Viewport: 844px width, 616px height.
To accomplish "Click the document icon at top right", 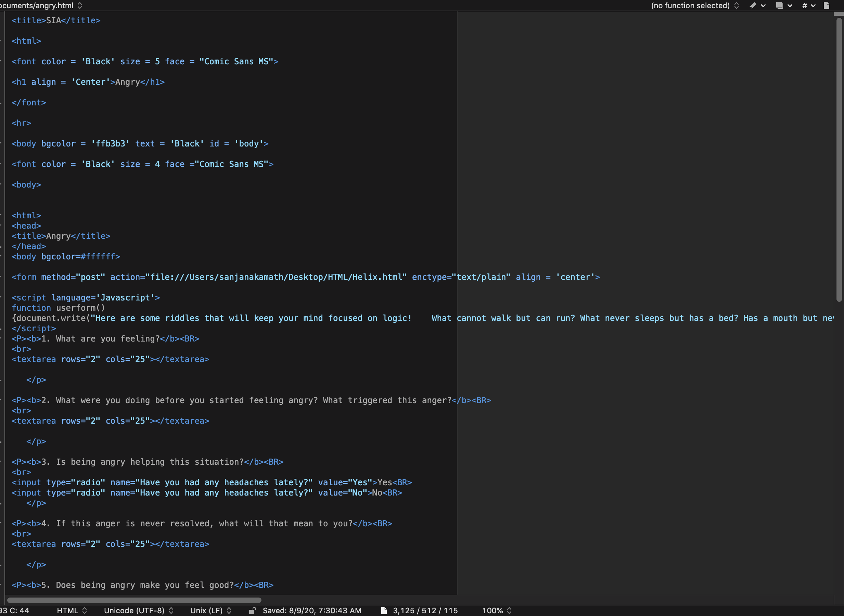I will click(827, 5).
